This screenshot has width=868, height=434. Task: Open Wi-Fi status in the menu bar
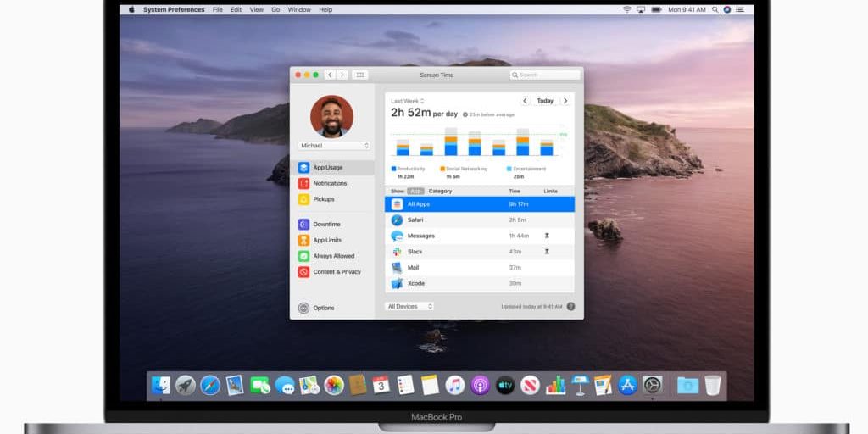tap(626, 9)
